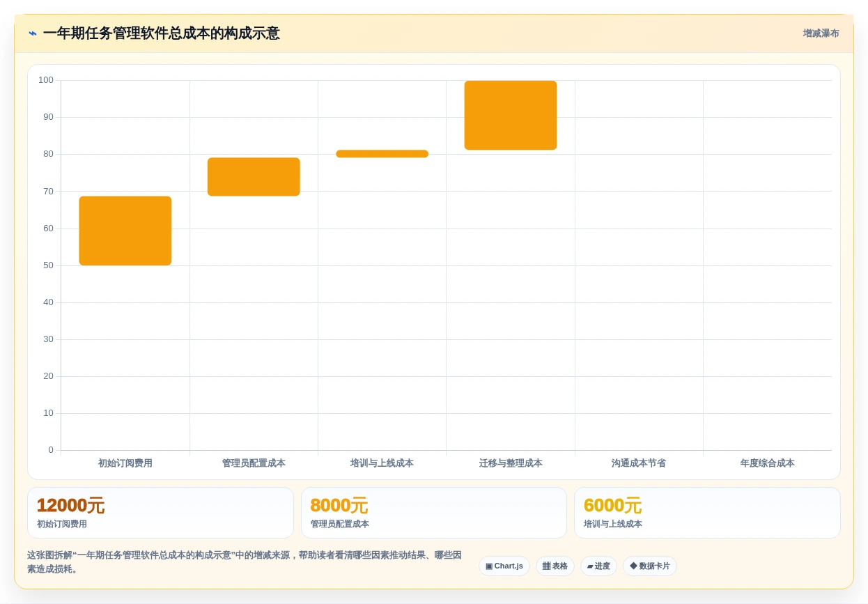This screenshot has width=868, height=604.
Task: Click the thin 培训与上线成本 bar
Action: tap(382, 154)
